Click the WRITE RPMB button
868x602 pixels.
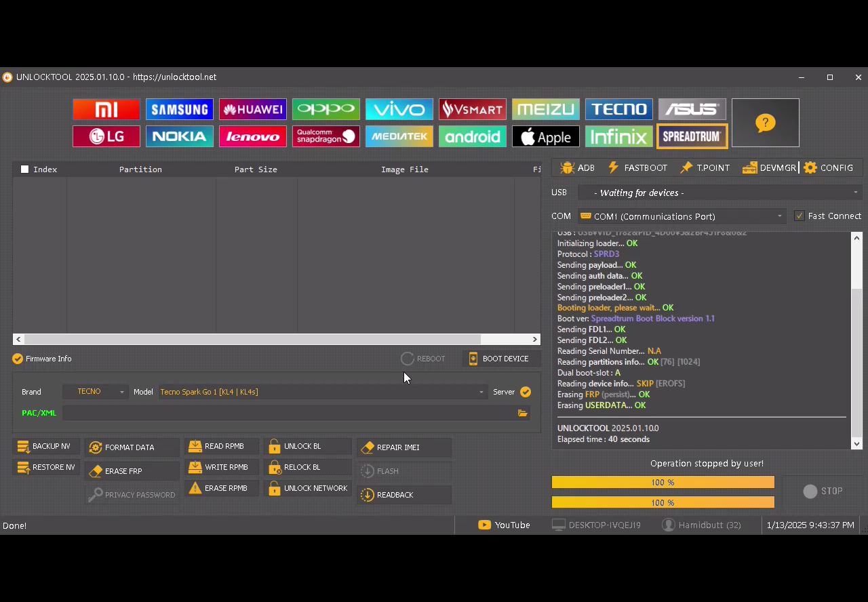point(222,467)
